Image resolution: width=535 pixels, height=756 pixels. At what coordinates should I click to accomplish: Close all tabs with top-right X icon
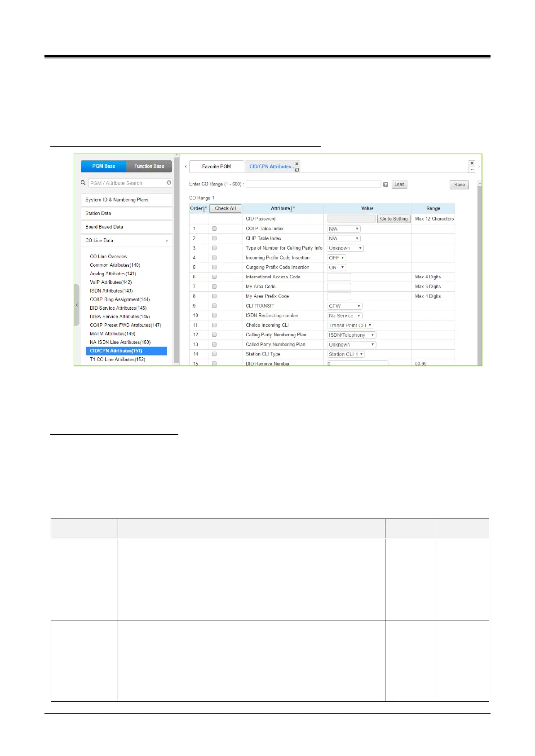472,163
